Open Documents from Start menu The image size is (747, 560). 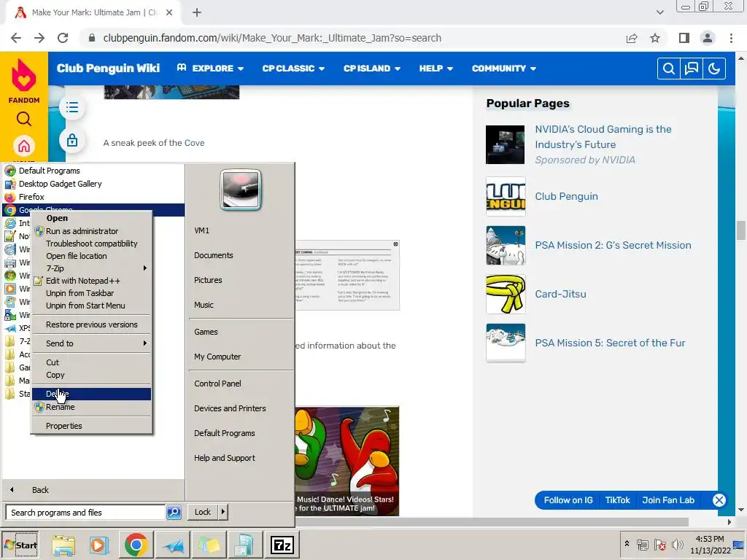point(214,255)
